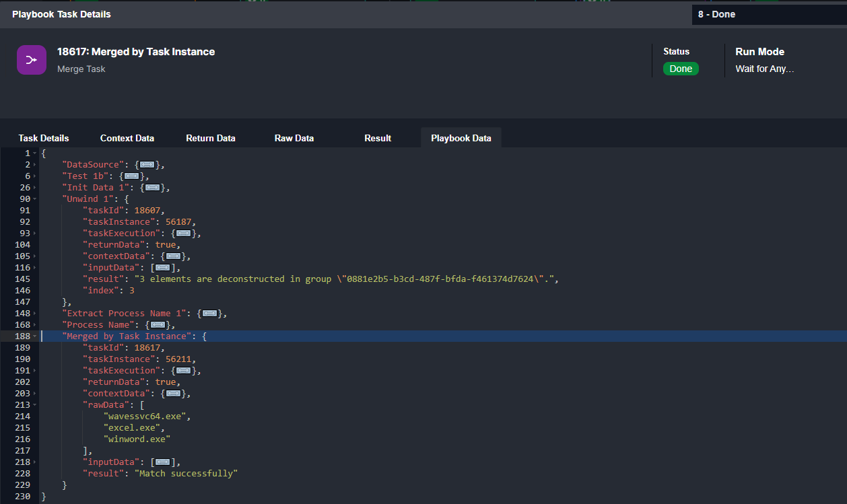Click the "excel.exe" entry
The height and width of the screenshot is (504, 847).
click(132, 428)
